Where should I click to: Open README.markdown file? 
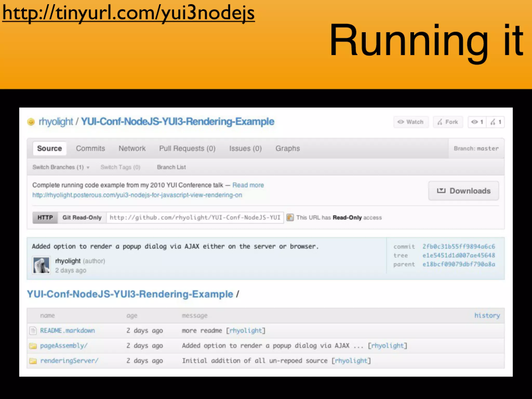67,330
